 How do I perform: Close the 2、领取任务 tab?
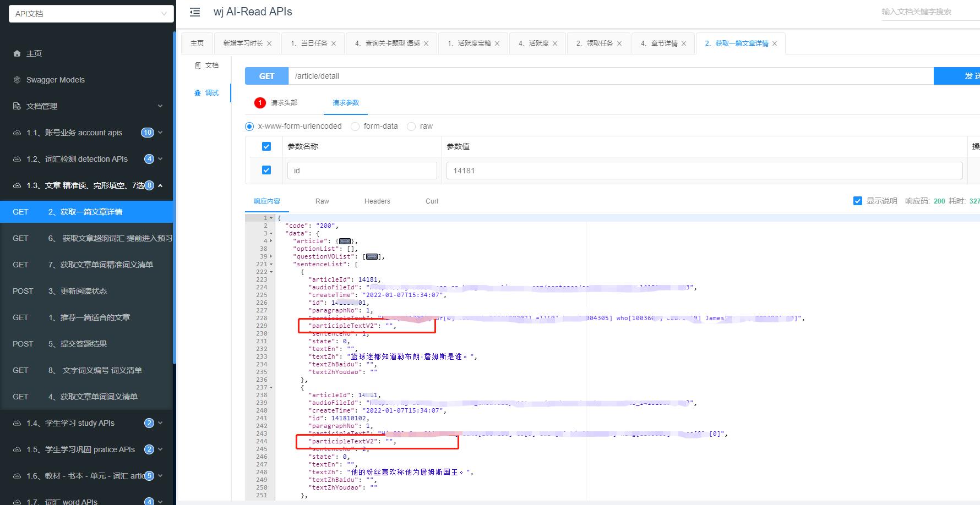tap(619, 43)
